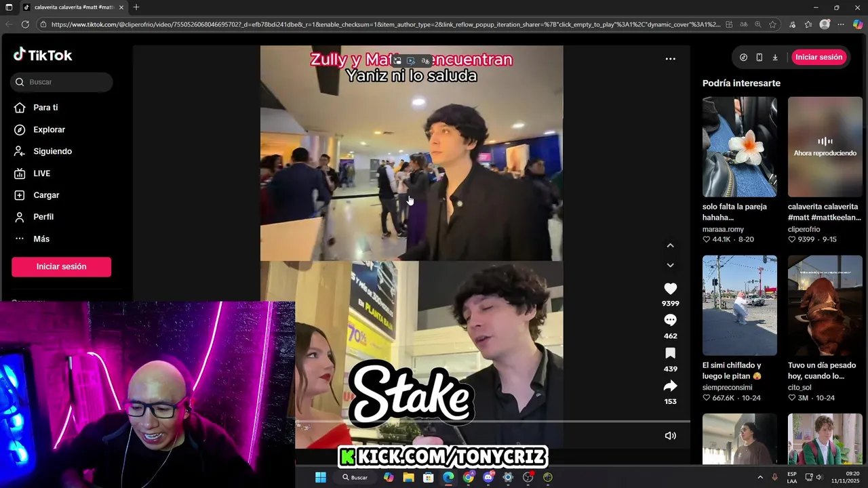Image resolution: width=868 pixels, height=488 pixels.
Task: Mute the video volume speaker
Action: pos(670,436)
